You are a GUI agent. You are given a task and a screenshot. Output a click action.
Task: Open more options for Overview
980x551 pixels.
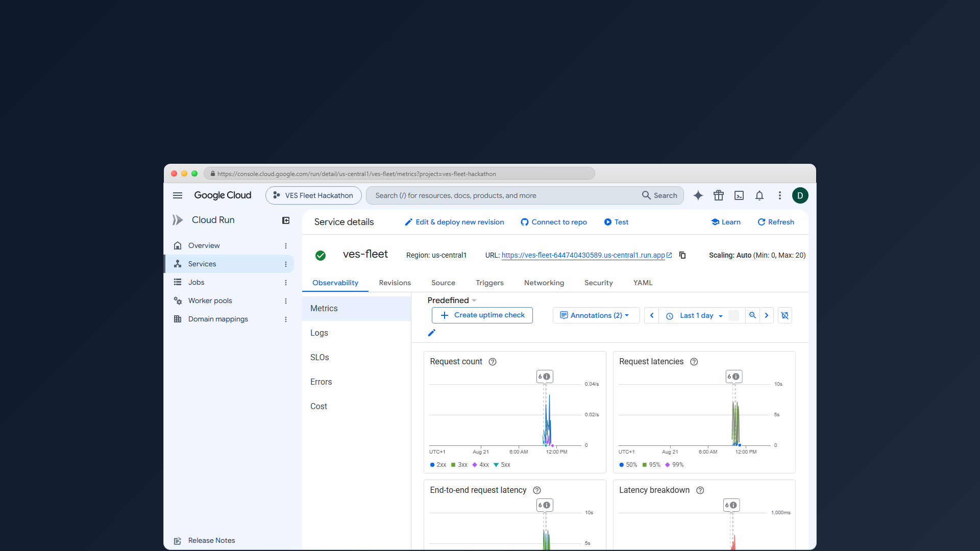coord(286,246)
